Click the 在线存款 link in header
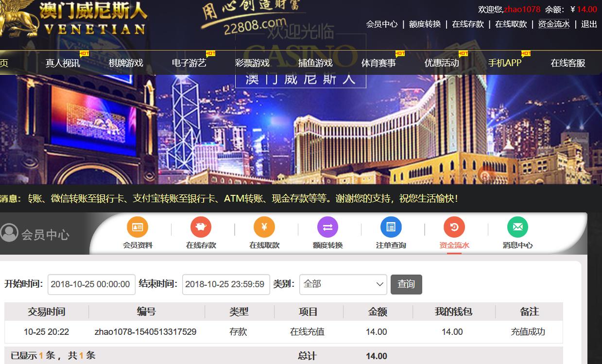602x364 pixels. pyautogui.click(x=468, y=24)
